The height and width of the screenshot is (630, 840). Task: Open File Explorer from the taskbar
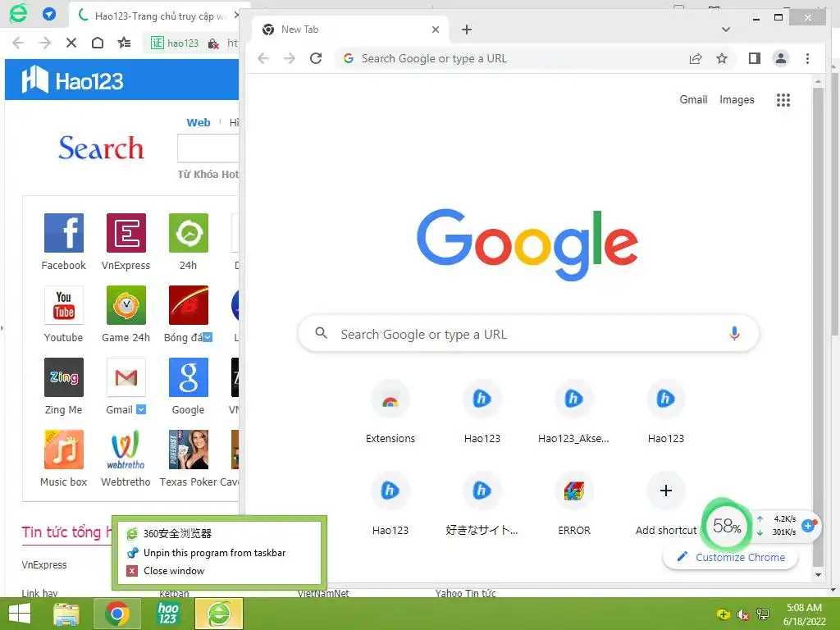tap(66, 614)
